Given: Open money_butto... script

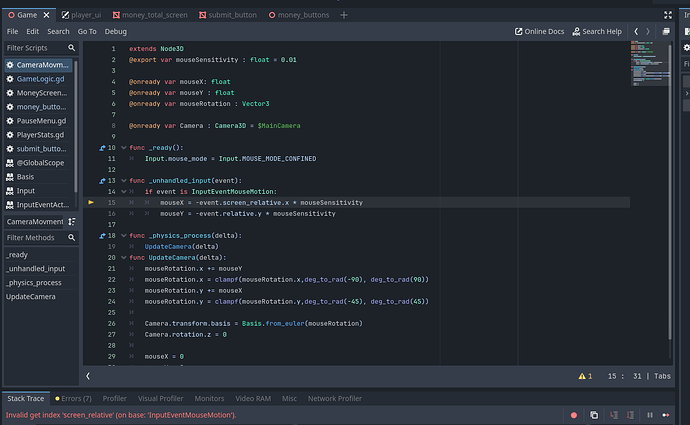Looking at the screenshot, I should pyautogui.click(x=38, y=107).
